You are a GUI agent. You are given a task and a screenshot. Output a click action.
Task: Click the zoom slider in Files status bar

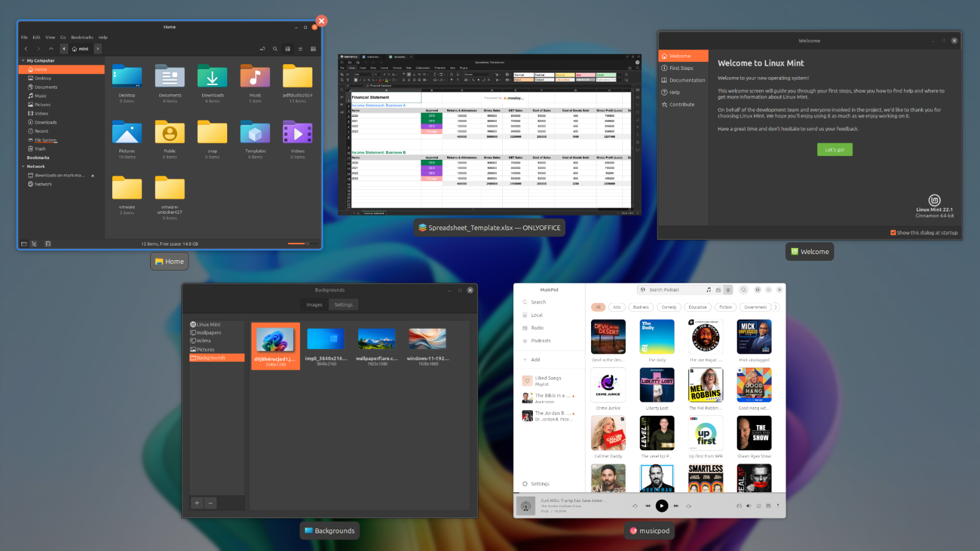298,244
